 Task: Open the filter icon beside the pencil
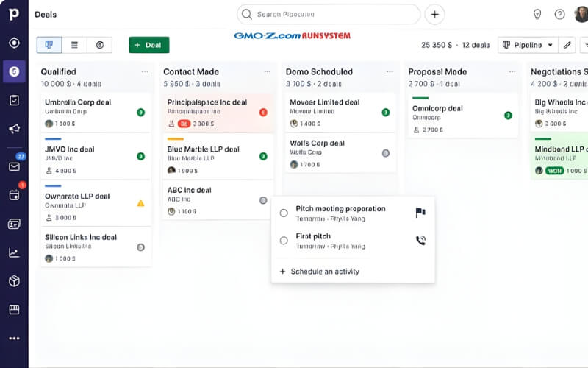click(584, 45)
